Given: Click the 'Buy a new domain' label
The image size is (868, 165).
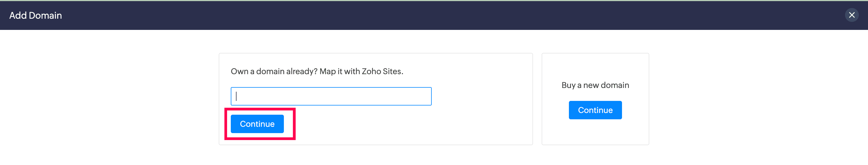Looking at the screenshot, I should point(595,85).
